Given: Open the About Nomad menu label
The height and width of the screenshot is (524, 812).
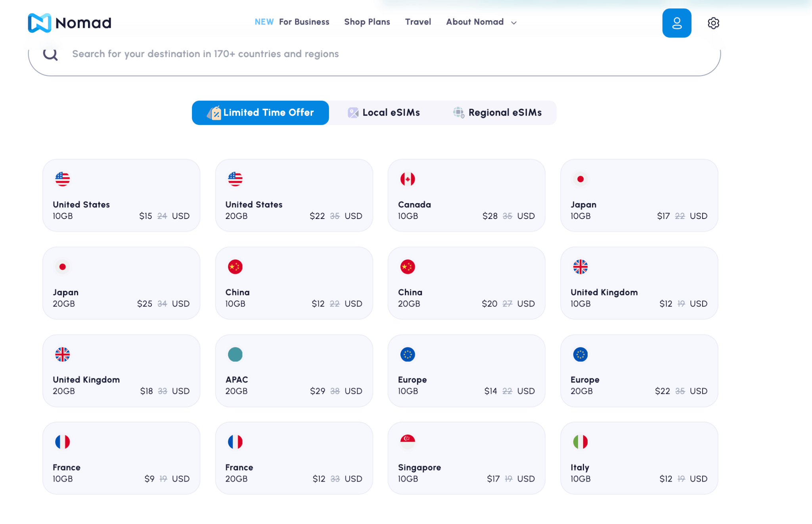Looking at the screenshot, I should (x=475, y=22).
